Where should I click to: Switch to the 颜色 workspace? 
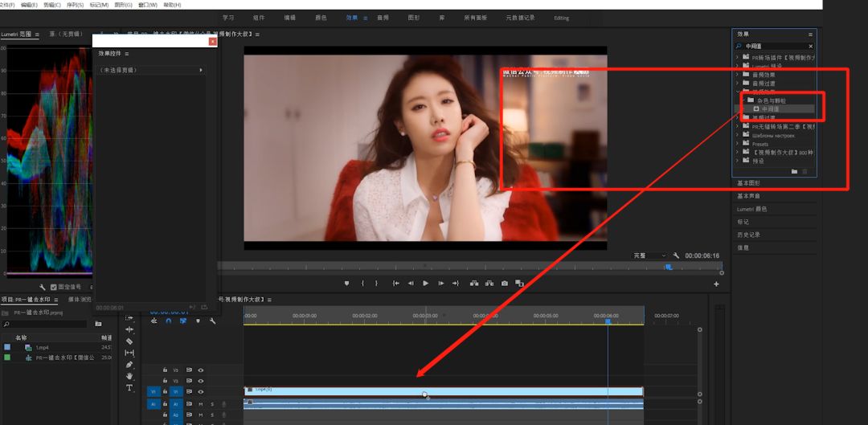(321, 18)
